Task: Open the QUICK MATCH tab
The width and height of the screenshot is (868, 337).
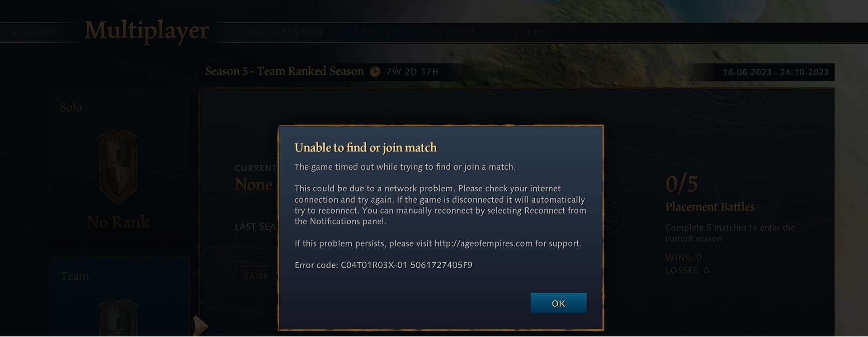Action: 283,33
